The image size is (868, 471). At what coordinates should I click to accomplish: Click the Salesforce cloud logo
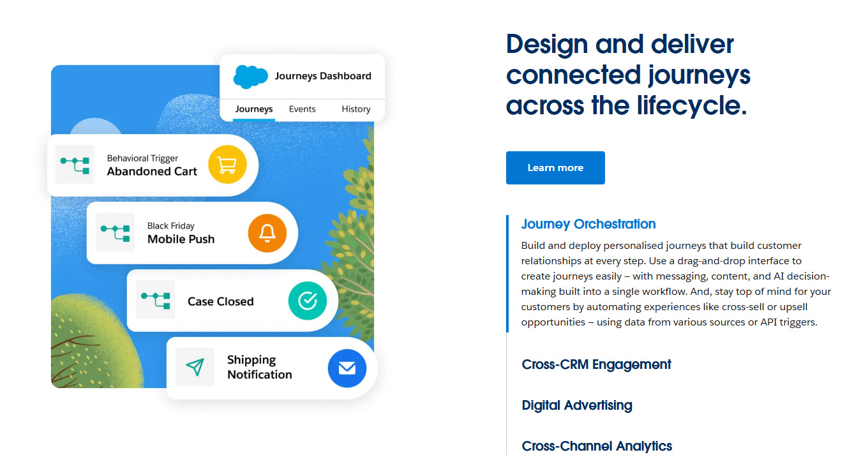click(x=250, y=76)
